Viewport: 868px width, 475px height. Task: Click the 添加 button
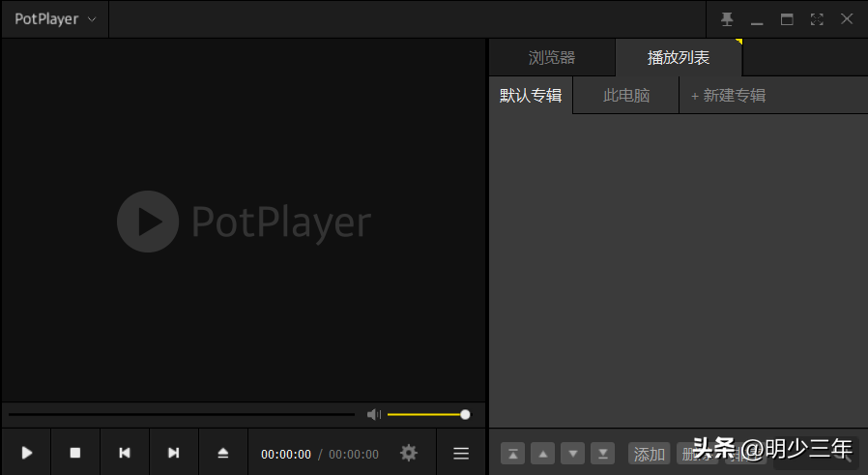click(650, 454)
